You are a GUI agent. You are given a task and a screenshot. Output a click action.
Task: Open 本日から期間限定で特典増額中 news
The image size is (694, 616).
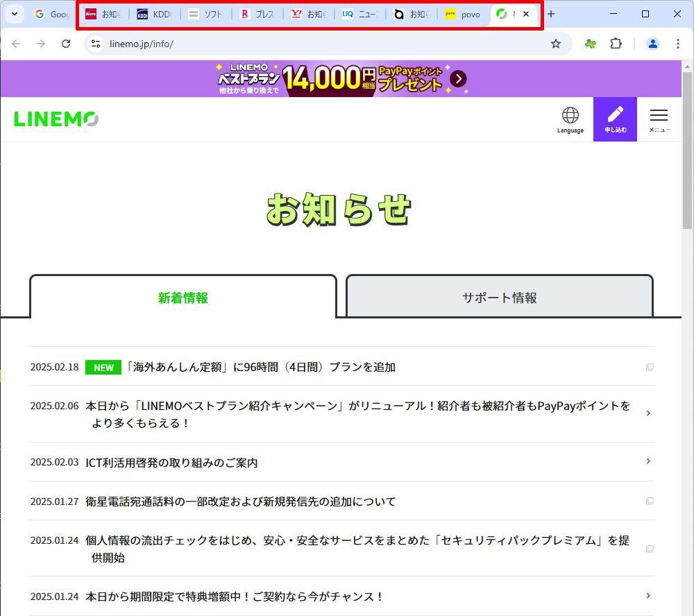(x=235, y=597)
